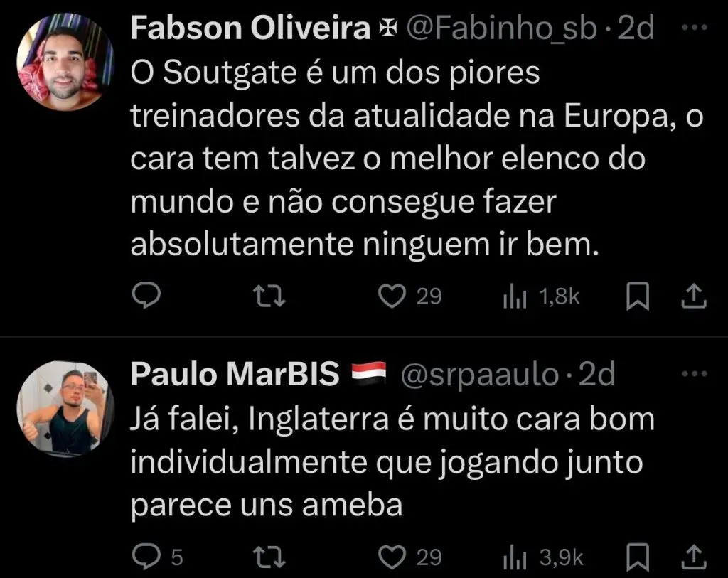Share Fabson Oliveira's tweet

coord(694,296)
